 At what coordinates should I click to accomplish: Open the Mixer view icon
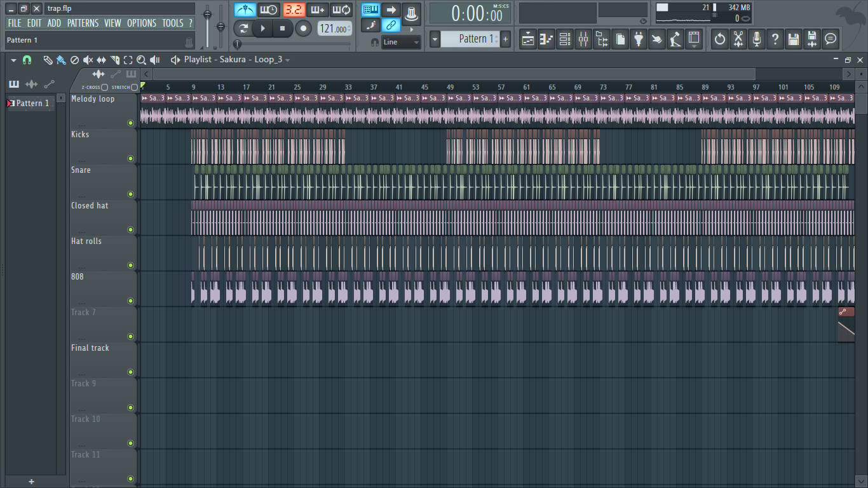583,39
